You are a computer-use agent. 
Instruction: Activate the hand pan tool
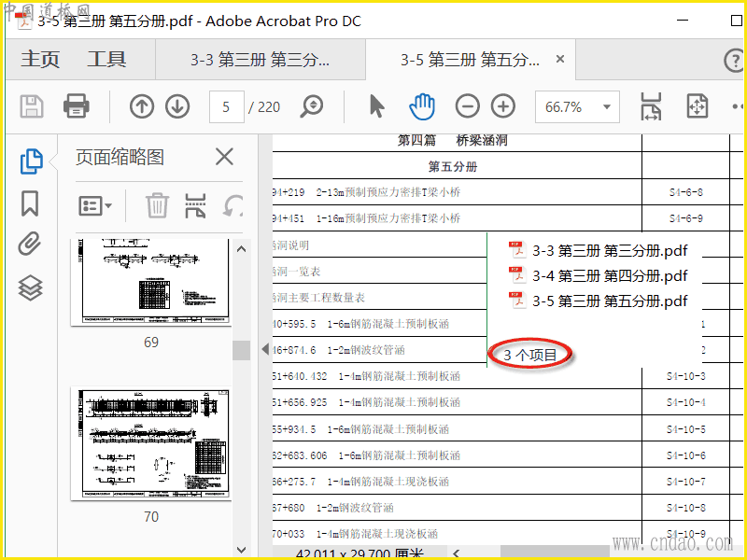422,106
